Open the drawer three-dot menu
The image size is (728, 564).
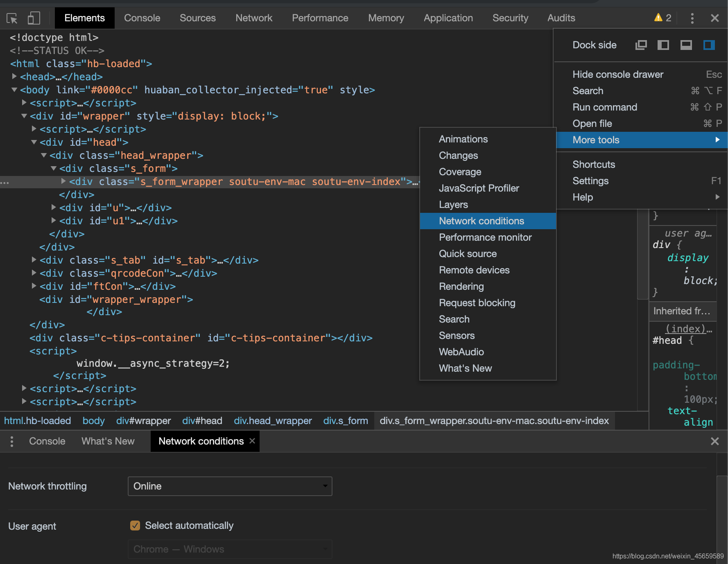(12, 441)
